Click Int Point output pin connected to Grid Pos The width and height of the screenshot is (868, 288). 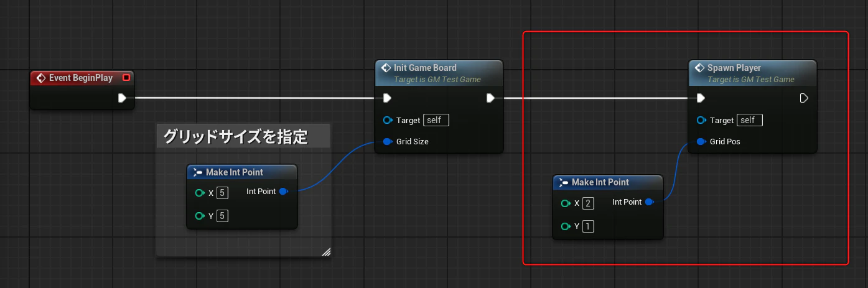coord(649,202)
